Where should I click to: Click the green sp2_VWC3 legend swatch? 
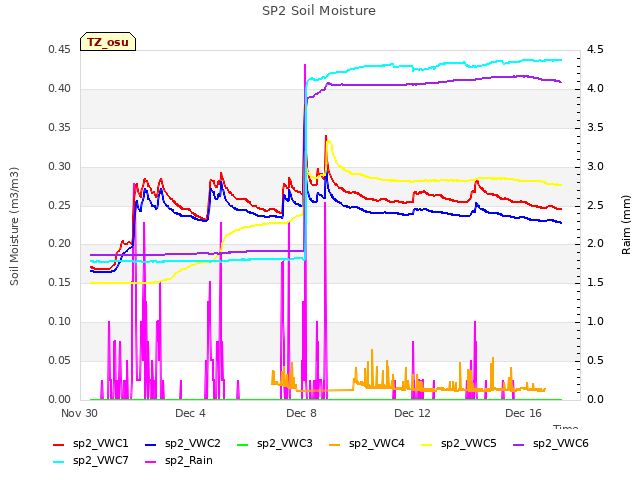pyautogui.click(x=243, y=444)
